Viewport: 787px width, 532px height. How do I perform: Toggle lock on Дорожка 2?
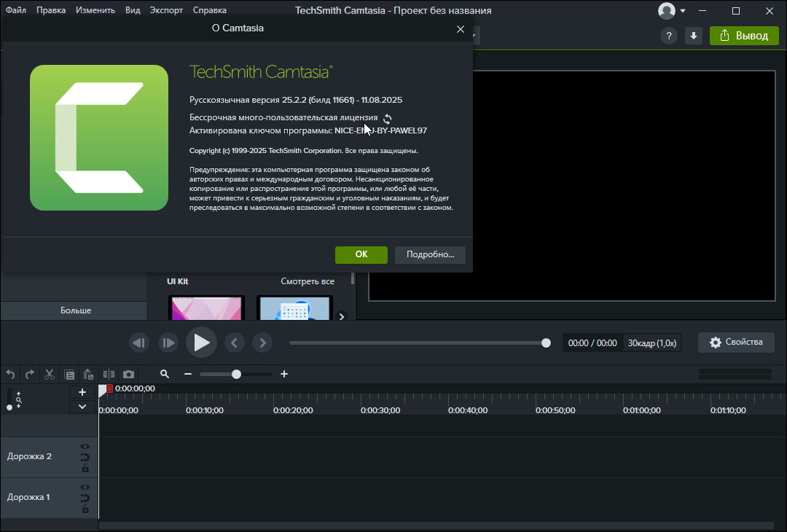[x=85, y=469]
